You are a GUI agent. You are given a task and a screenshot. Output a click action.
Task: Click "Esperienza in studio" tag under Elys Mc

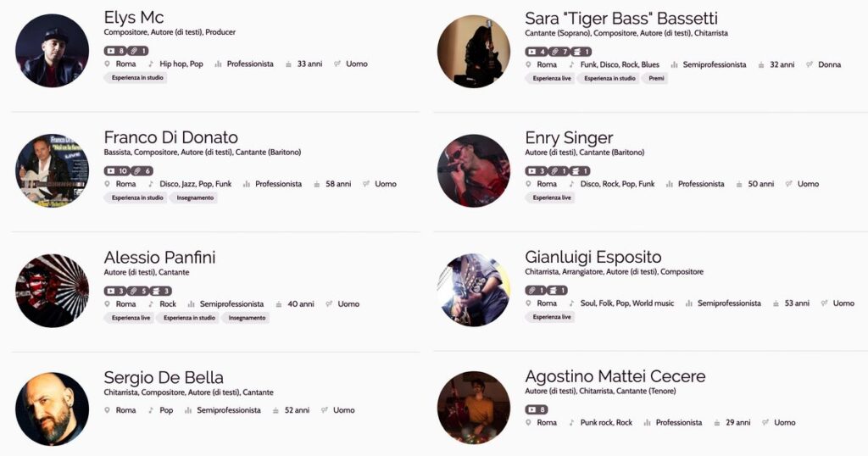pos(136,78)
